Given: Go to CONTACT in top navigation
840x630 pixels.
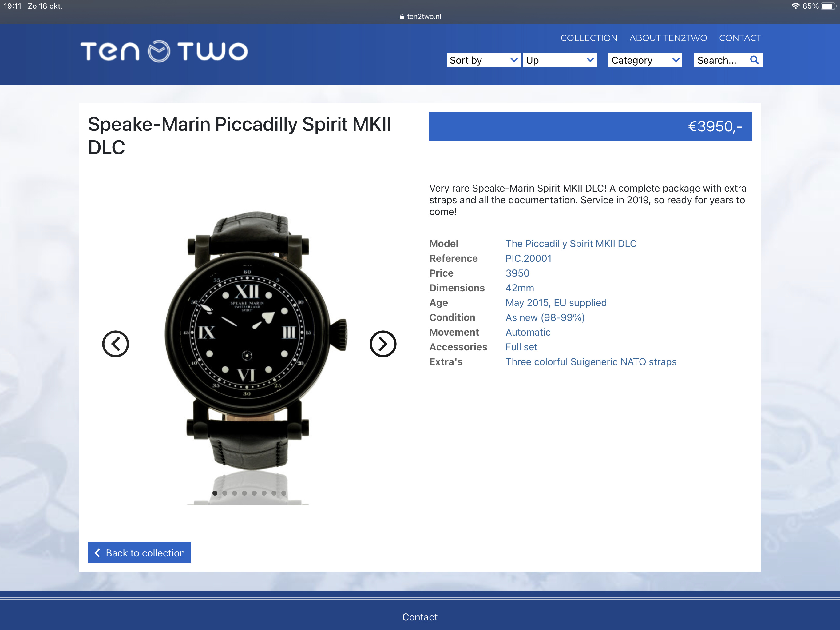Looking at the screenshot, I should [740, 38].
